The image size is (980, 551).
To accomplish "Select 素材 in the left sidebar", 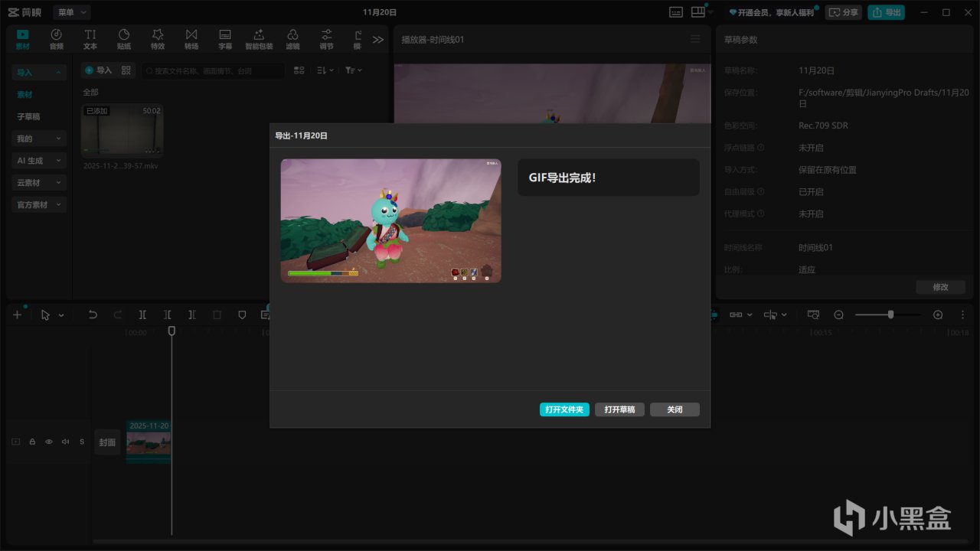I will tap(25, 94).
